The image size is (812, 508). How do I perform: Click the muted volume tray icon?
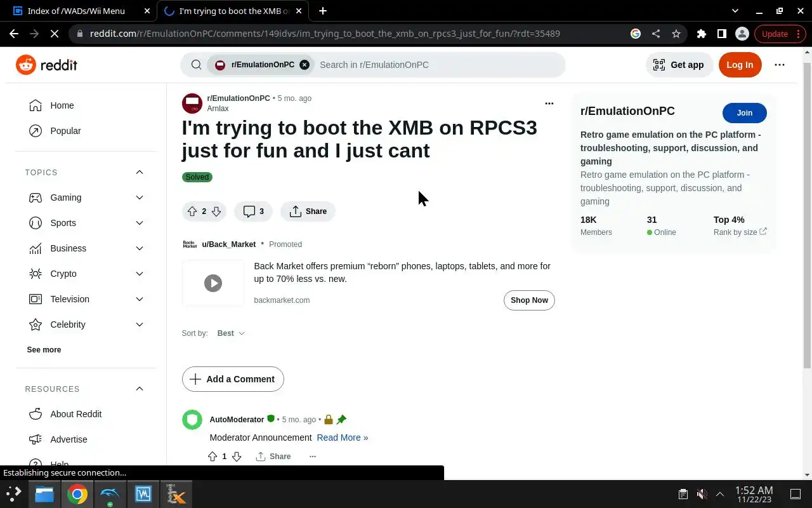click(x=702, y=494)
